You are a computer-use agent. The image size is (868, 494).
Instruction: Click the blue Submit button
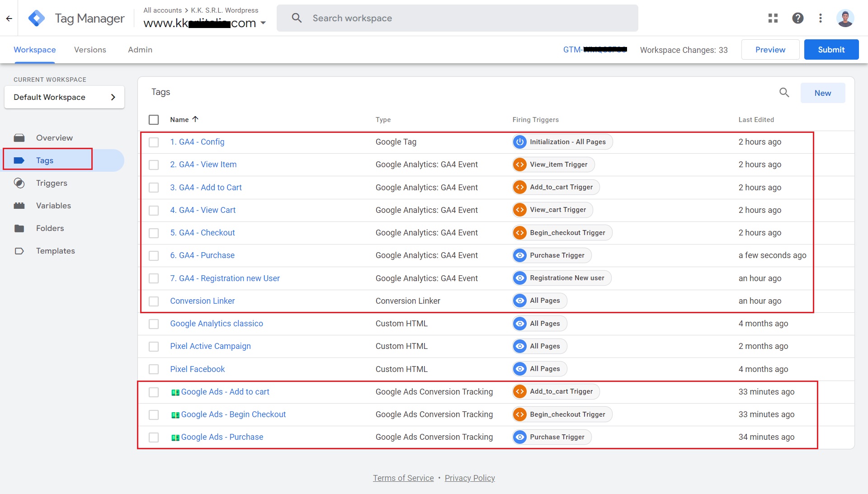point(831,50)
